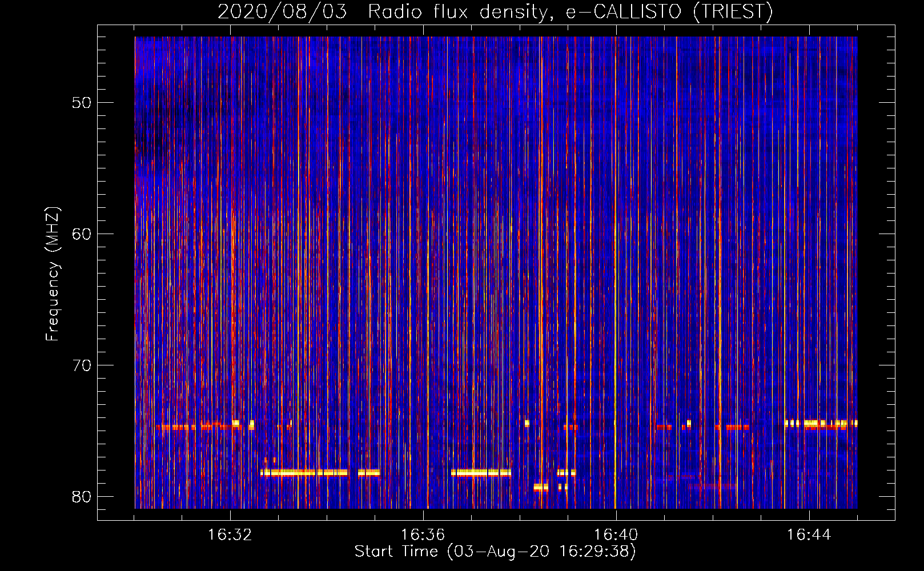Click the 16:40 time tick label
The width and height of the screenshot is (924, 571).
(x=616, y=535)
